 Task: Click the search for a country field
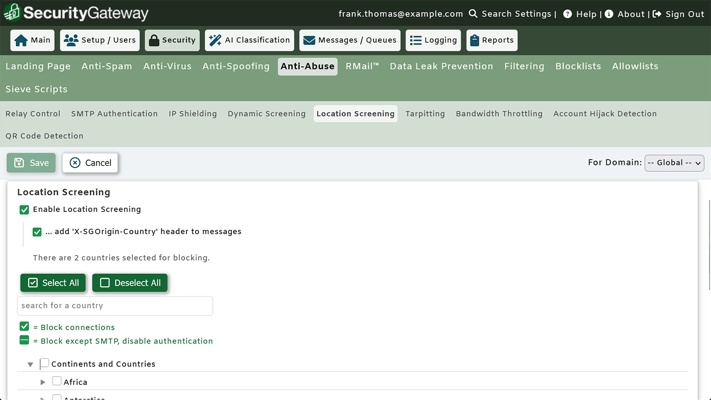pos(115,306)
